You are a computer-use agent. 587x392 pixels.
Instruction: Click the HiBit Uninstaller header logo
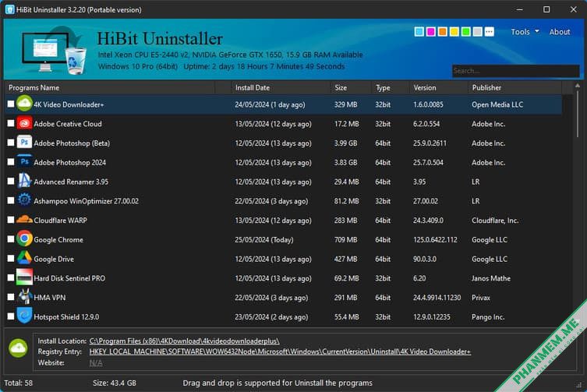pyautogui.click(x=54, y=50)
